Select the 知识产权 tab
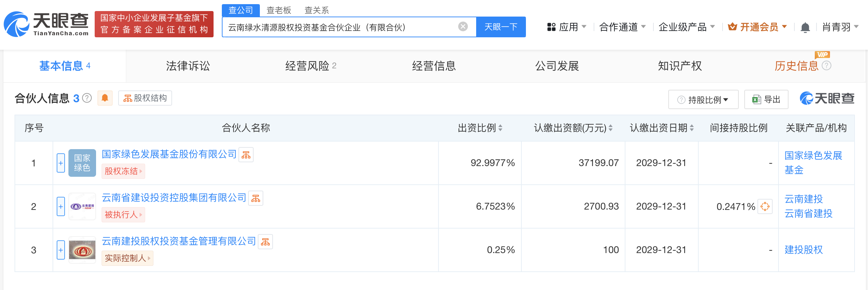 [680, 66]
